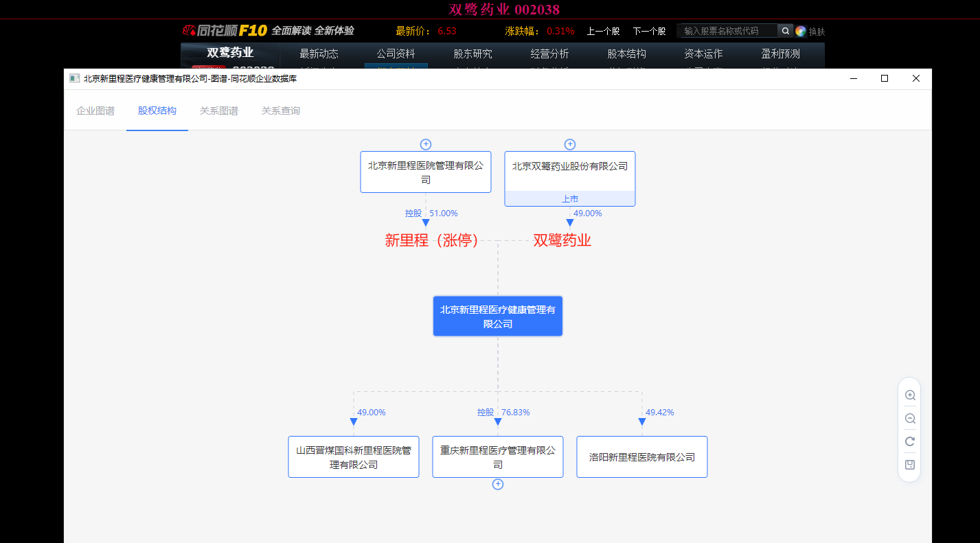980x543 pixels.
Task: Maximize the 图谱 popup window
Action: pyautogui.click(x=885, y=78)
